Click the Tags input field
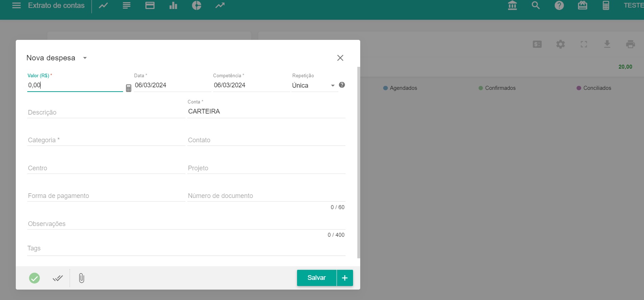 click(x=186, y=248)
